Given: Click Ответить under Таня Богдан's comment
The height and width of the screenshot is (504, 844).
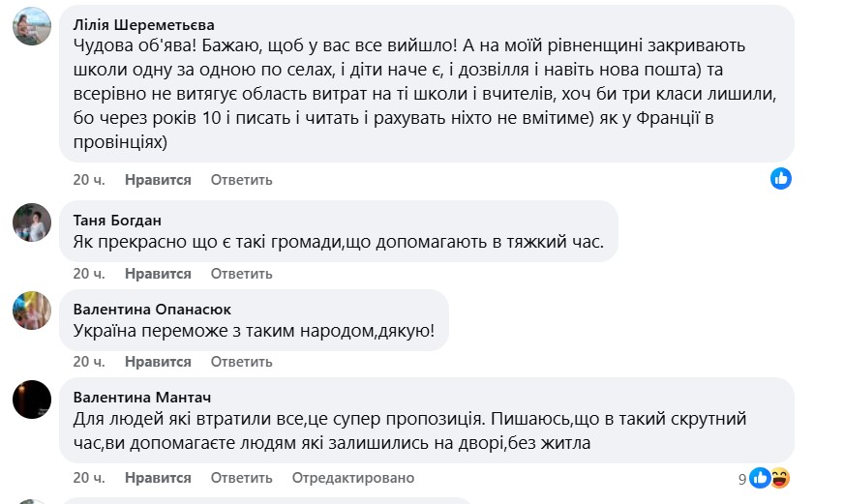Looking at the screenshot, I should coord(241,273).
